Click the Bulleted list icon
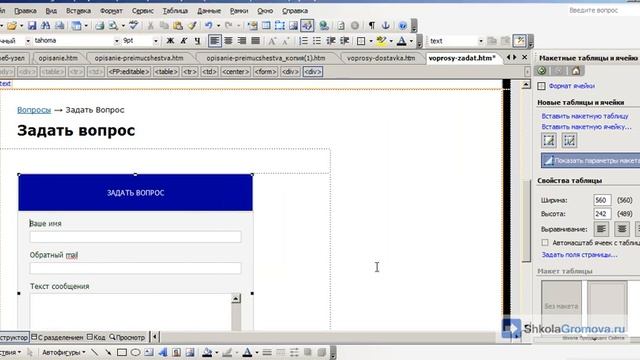 (317, 41)
